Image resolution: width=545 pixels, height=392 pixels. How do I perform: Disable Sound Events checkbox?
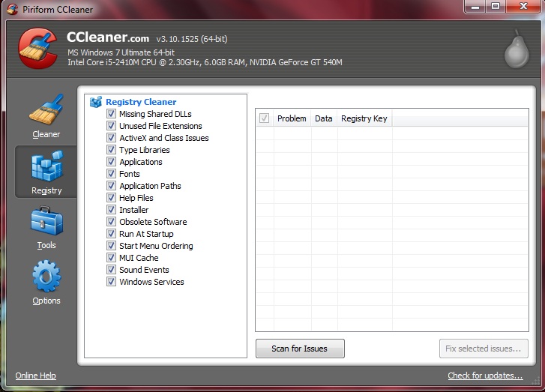(x=111, y=270)
